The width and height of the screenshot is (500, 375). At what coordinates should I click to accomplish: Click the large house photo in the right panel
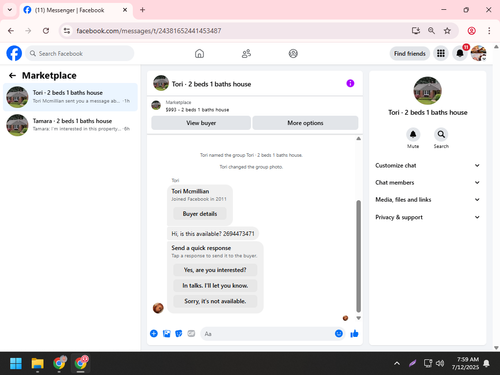[x=427, y=91]
